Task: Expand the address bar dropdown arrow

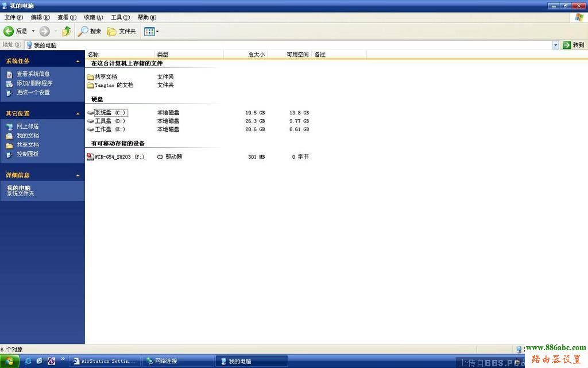Action: [555, 45]
